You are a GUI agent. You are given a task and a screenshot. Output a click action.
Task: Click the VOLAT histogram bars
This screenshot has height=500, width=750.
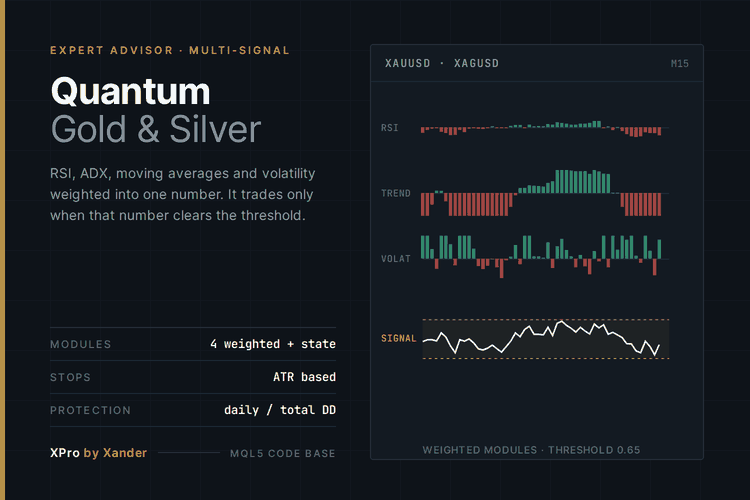541,256
